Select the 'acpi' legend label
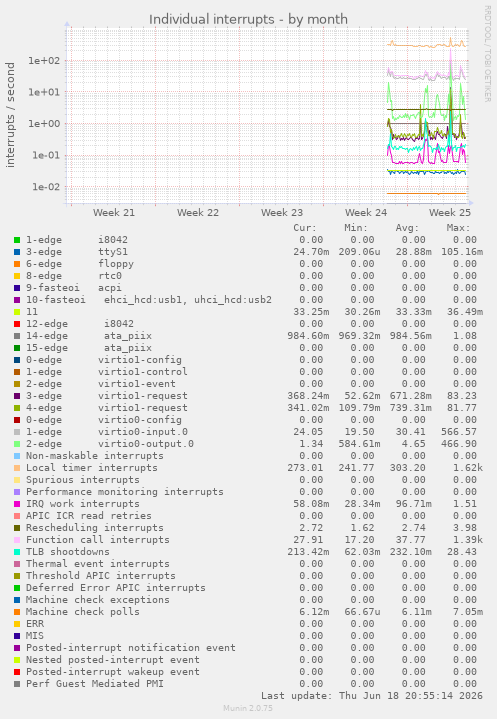497x719 pixels. [110, 288]
